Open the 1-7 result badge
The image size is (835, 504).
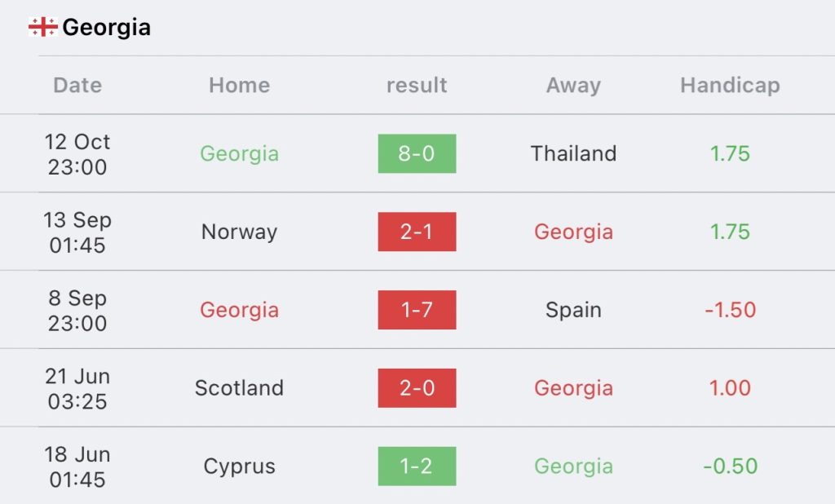[417, 310]
